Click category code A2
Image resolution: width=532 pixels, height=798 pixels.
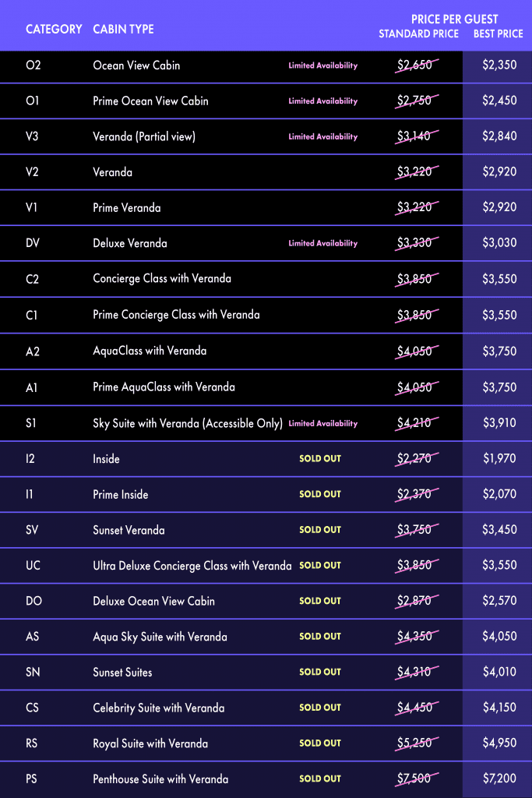(33, 351)
